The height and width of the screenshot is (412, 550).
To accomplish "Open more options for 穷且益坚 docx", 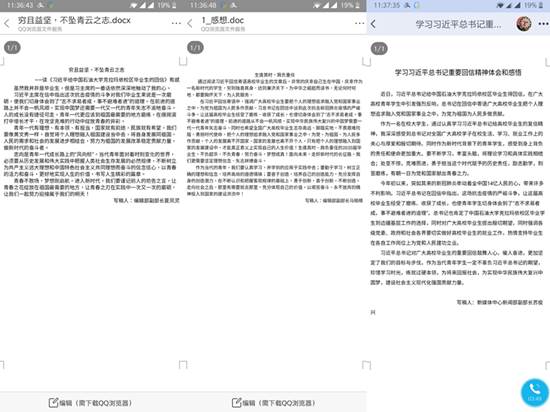I will pos(176,23).
